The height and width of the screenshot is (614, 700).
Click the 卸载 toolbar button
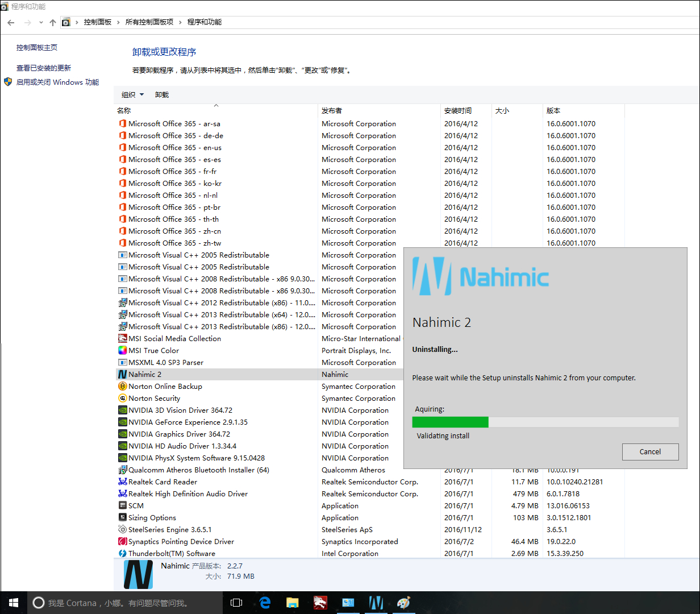(x=162, y=95)
